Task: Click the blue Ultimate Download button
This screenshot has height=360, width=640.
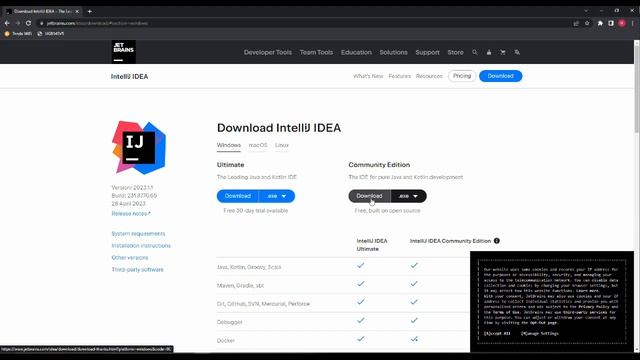Action: pyautogui.click(x=238, y=196)
